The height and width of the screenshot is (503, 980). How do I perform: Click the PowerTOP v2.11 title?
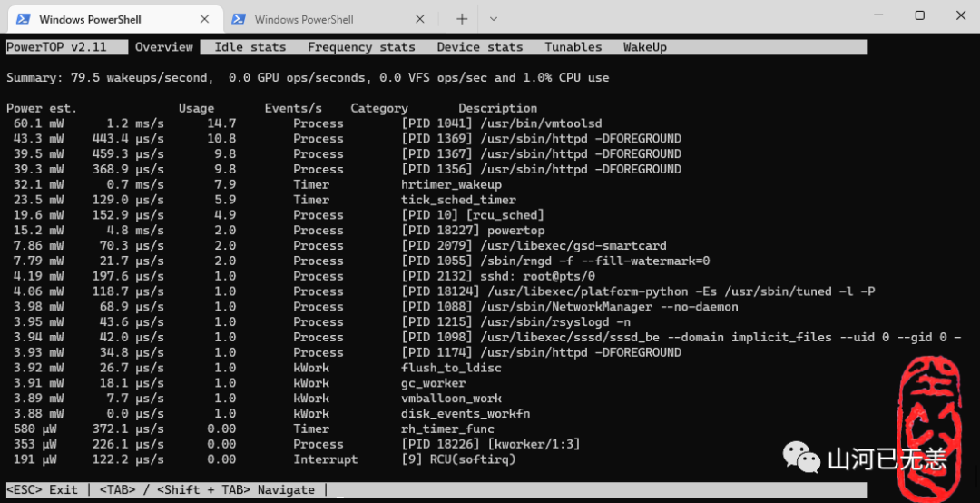(x=57, y=47)
